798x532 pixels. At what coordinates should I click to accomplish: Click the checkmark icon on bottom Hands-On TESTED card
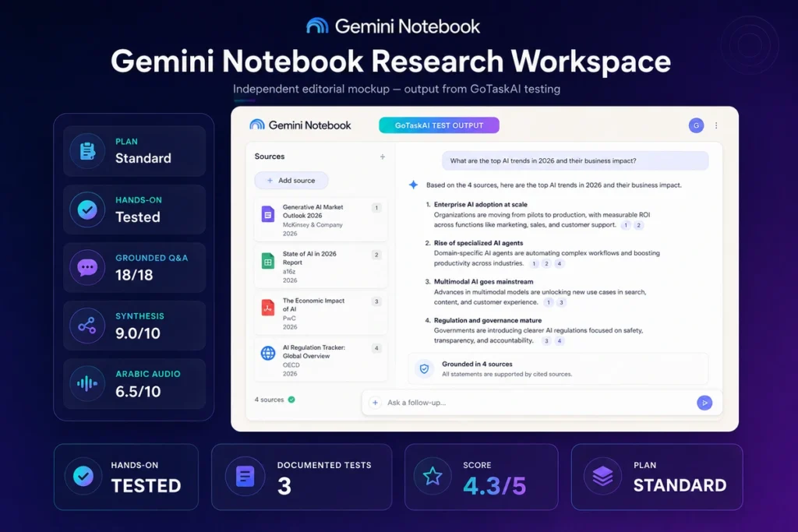tap(83, 477)
